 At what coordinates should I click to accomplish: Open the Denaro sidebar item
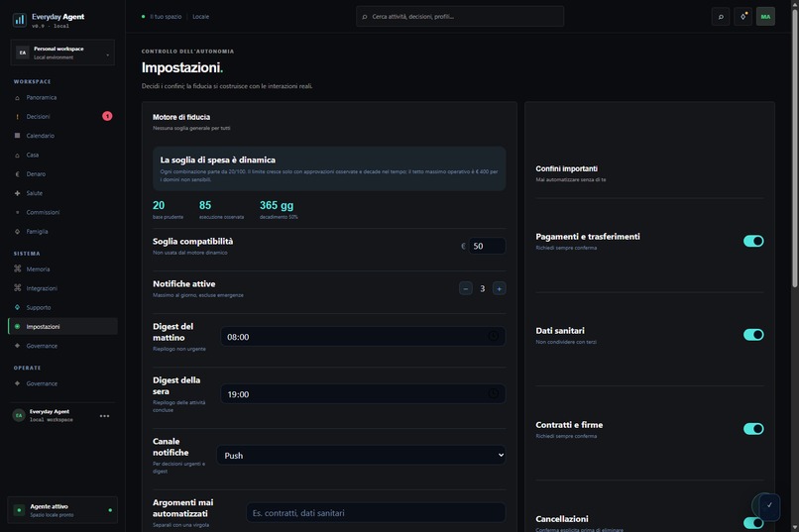pyautogui.click(x=62, y=174)
